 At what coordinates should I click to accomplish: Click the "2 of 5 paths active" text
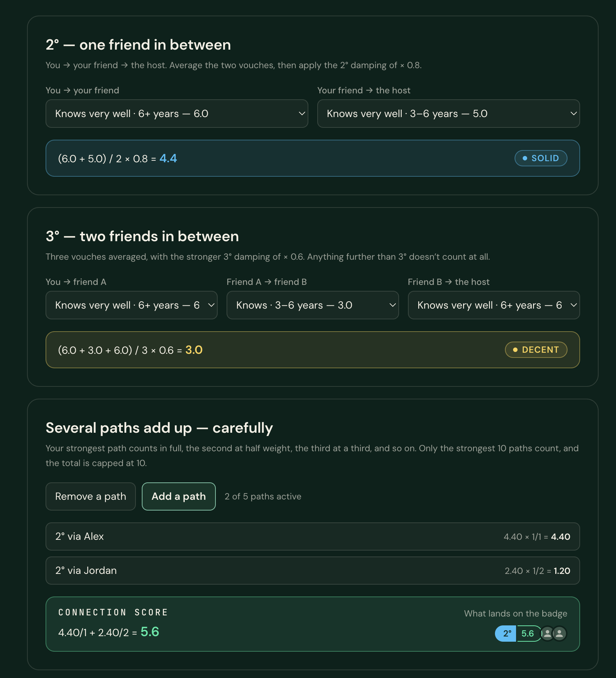263,496
